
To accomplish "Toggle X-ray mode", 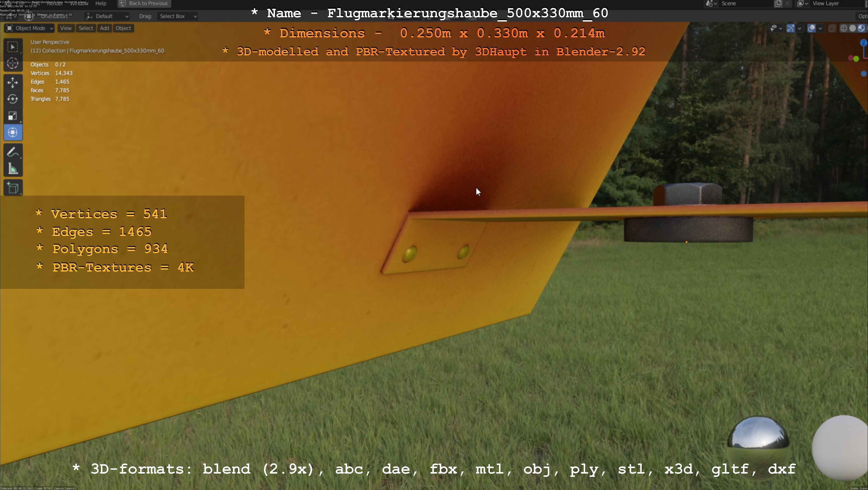I will click(x=832, y=28).
